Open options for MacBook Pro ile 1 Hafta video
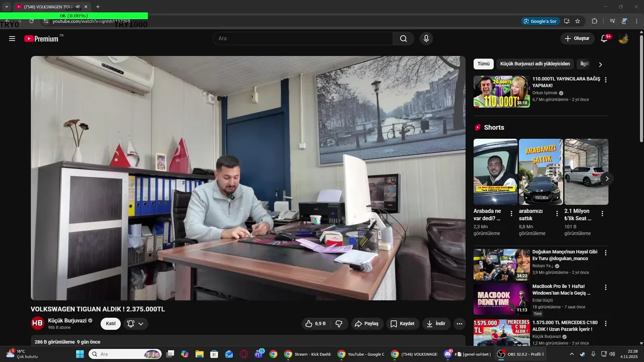Viewport: 644px width, 362px height. pos(606,288)
